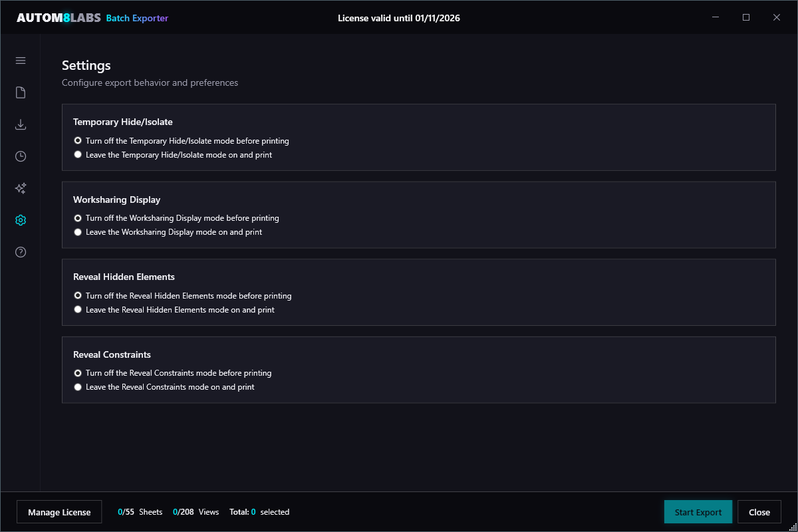Select leave Reveal Hidden Elements on

(x=78, y=309)
